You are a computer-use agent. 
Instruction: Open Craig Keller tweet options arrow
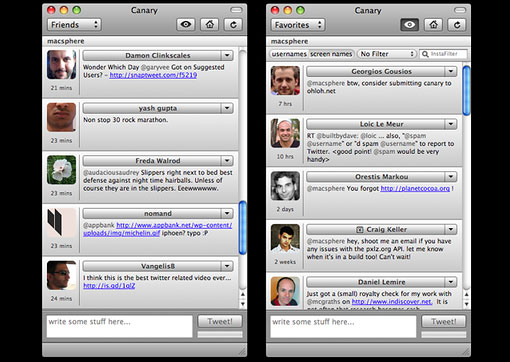pyautogui.click(x=451, y=229)
